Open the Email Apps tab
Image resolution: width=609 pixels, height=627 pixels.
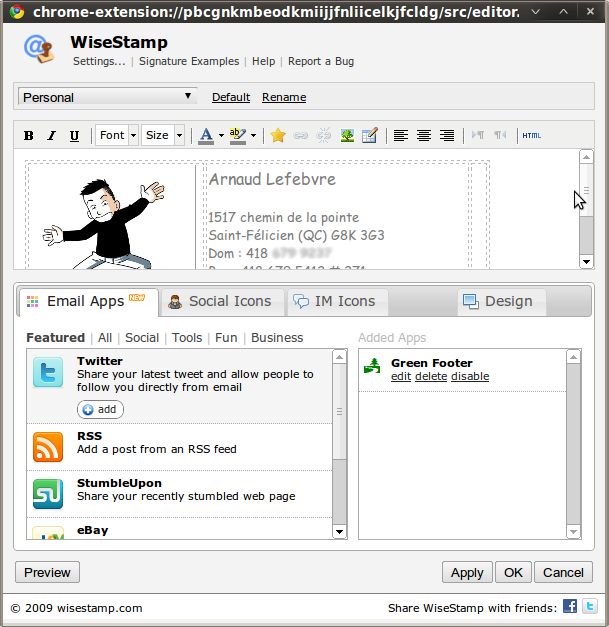point(89,302)
